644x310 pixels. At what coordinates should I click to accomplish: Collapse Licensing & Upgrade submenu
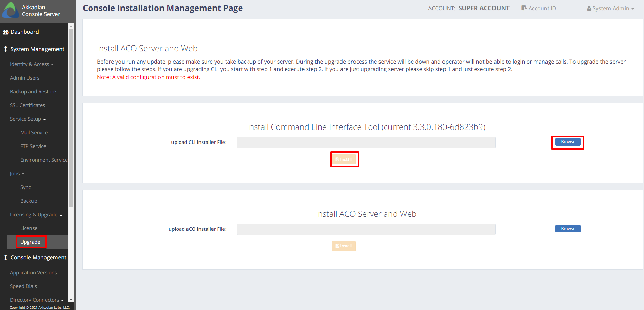click(x=36, y=215)
